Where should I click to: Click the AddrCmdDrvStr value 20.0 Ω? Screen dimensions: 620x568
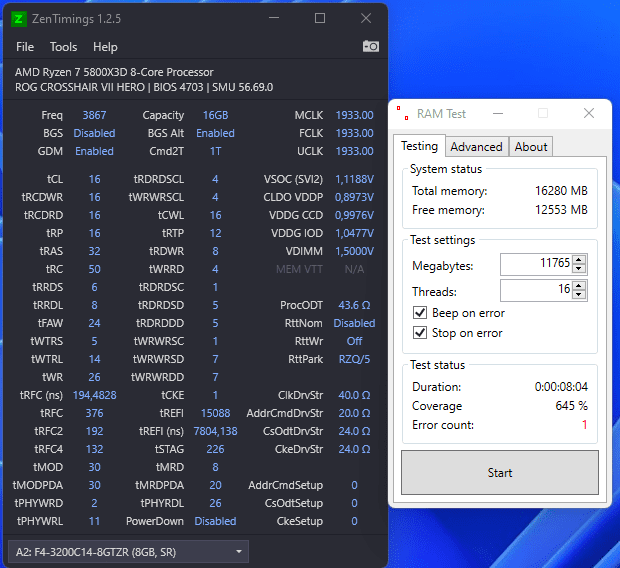click(x=354, y=413)
